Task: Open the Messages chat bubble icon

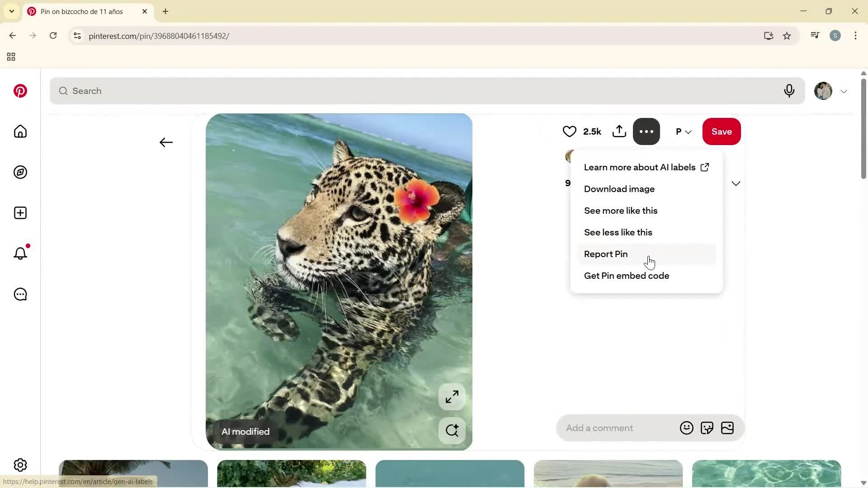Action: tap(20, 294)
